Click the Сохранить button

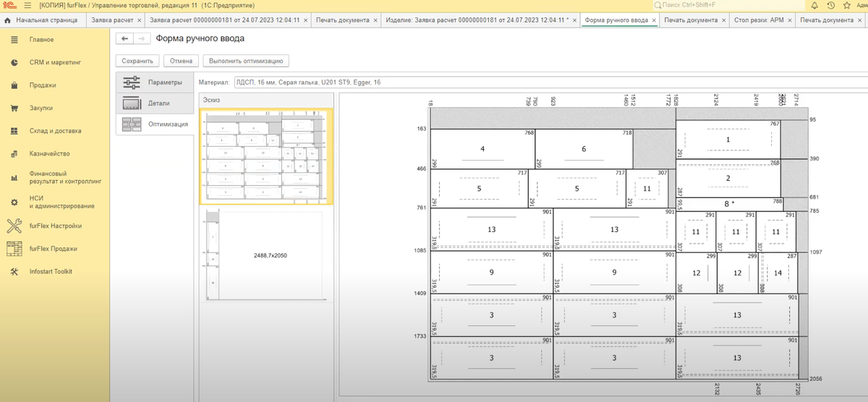pyautogui.click(x=137, y=61)
